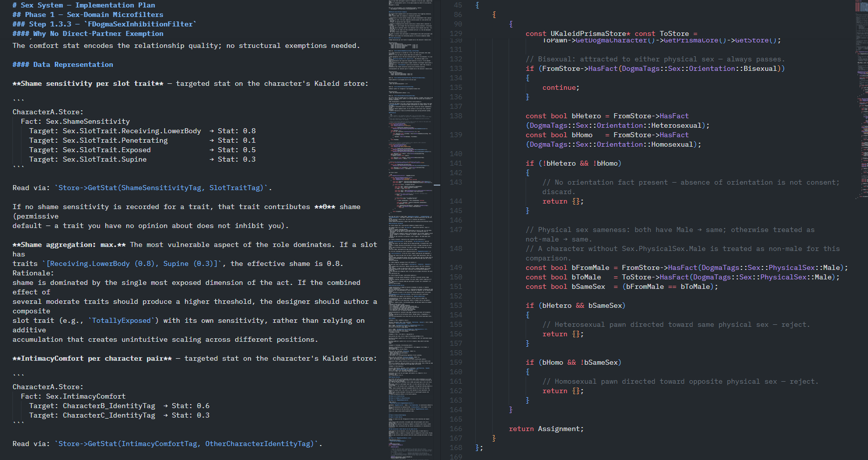Image resolution: width=868 pixels, height=460 pixels.
Task: Click line number 132 in the gutter
Action: coord(456,59)
